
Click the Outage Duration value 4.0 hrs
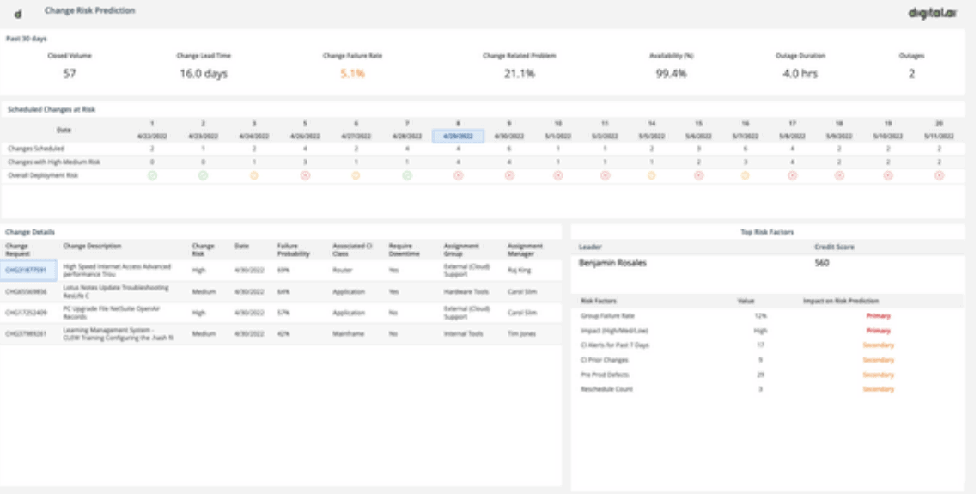[x=800, y=74]
